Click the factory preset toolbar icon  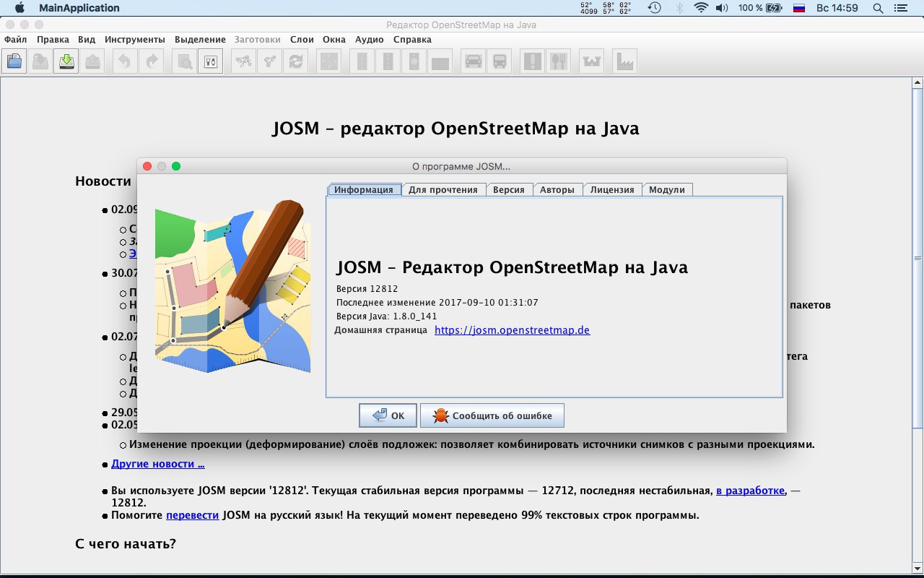(624, 61)
